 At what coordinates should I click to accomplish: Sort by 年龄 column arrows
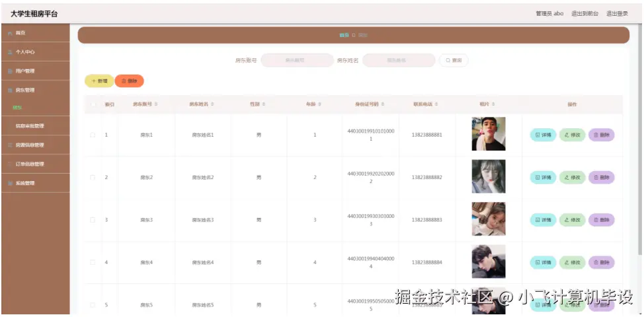point(319,104)
